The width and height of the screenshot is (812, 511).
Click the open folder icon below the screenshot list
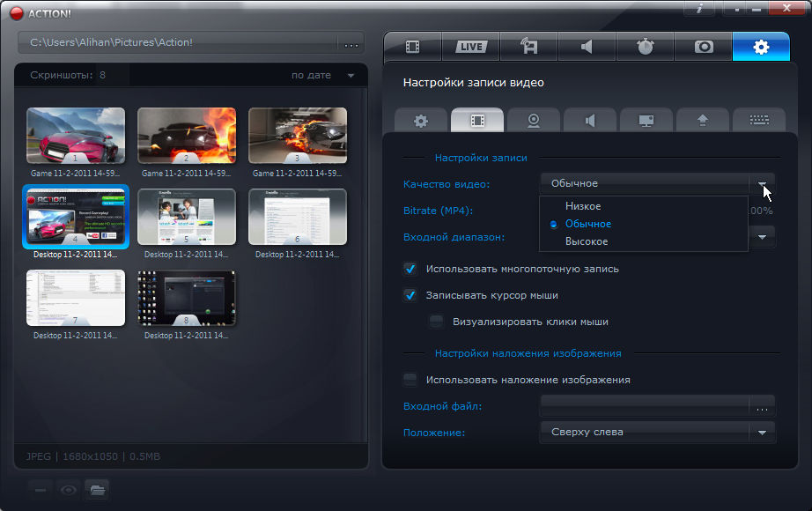pyautogui.click(x=97, y=490)
